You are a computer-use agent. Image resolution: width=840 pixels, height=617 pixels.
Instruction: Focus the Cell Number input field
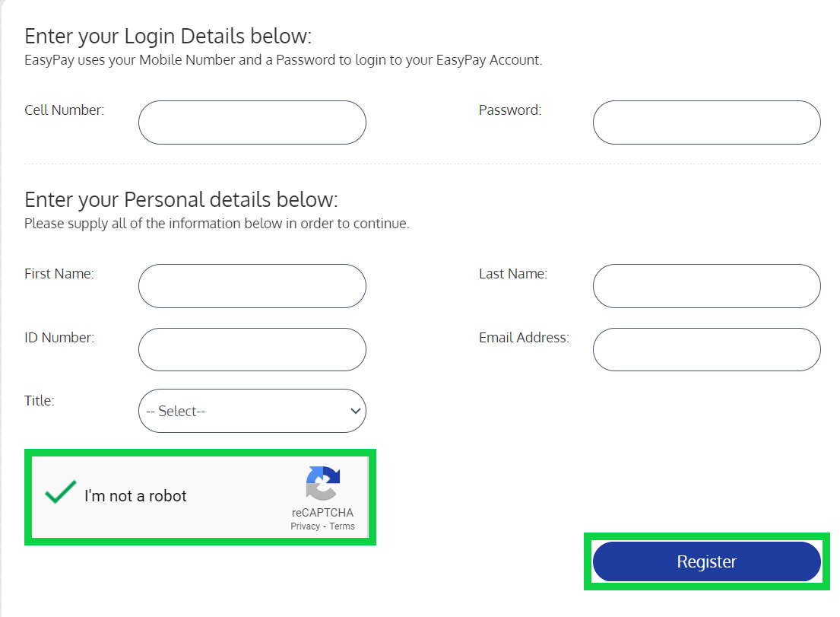[x=252, y=122]
